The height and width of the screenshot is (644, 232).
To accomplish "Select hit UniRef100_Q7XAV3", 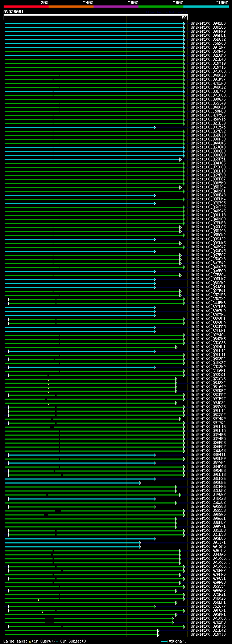I will pyautogui.click(x=208, y=379).
